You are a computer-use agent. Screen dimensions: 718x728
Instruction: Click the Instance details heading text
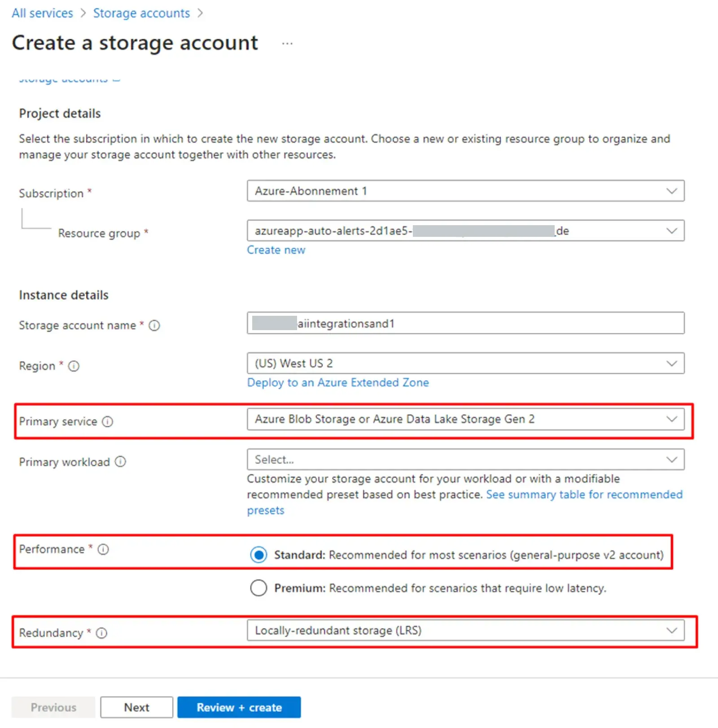coord(64,295)
